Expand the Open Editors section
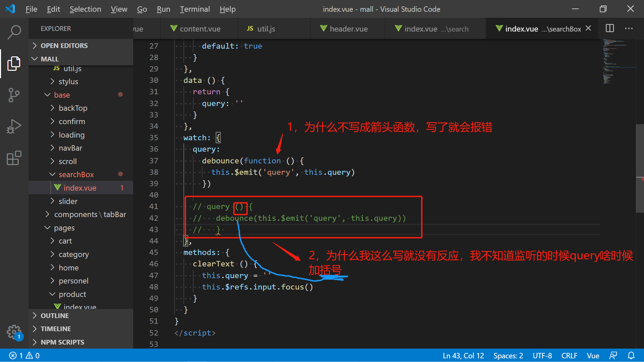 click(x=81, y=46)
